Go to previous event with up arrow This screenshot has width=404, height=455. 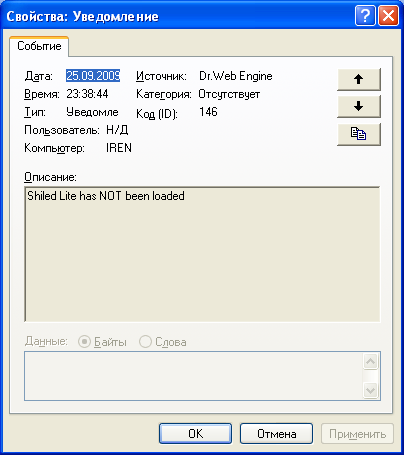(x=359, y=79)
